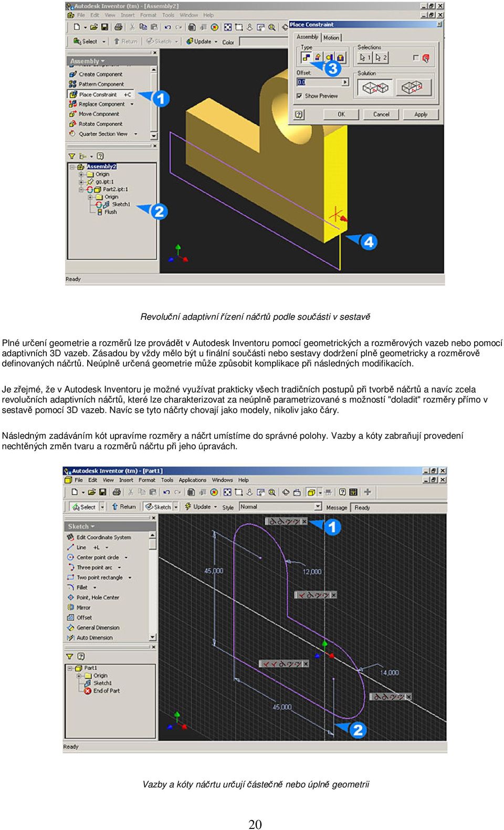Click Assembly panel scrollbar down arrow
The height and width of the screenshot is (830, 504).
[x=154, y=135]
